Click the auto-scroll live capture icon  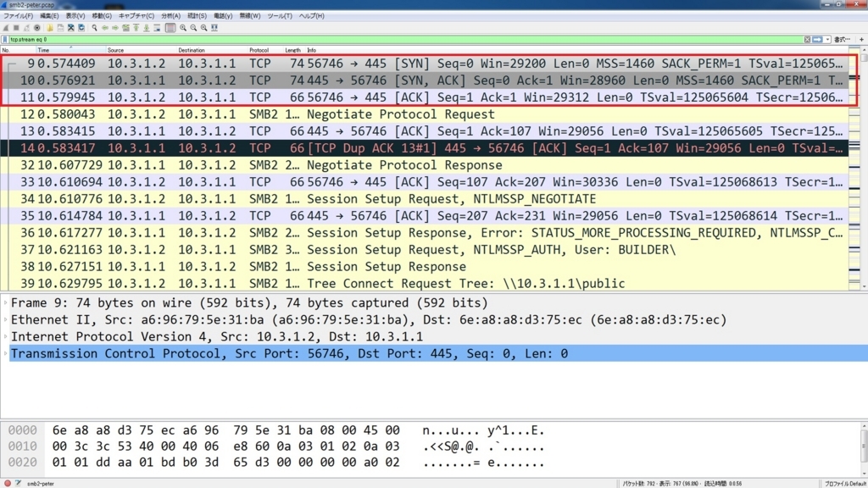point(157,28)
